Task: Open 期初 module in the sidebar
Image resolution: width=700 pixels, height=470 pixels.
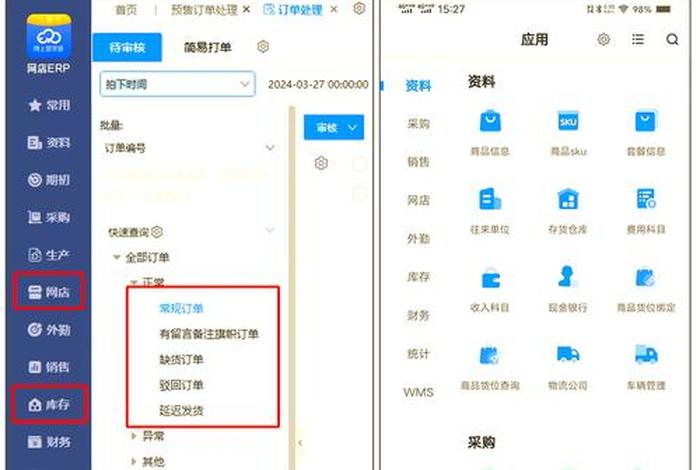Action: click(x=49, y=180)
